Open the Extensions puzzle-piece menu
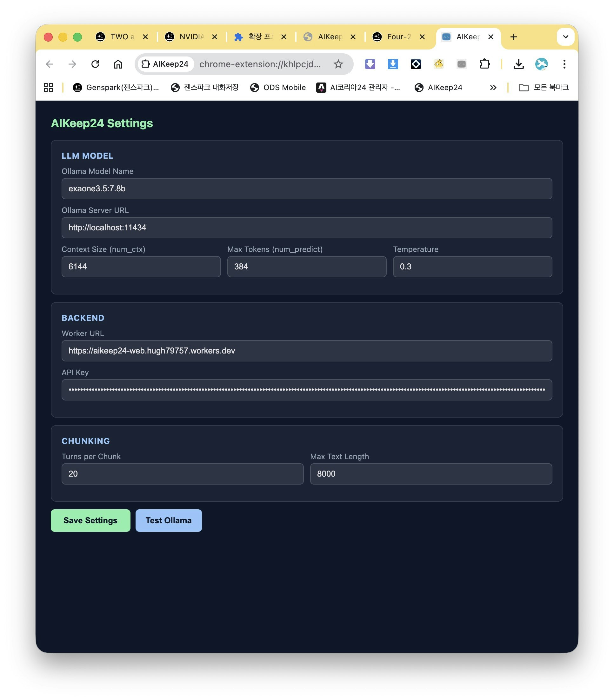 484,64
